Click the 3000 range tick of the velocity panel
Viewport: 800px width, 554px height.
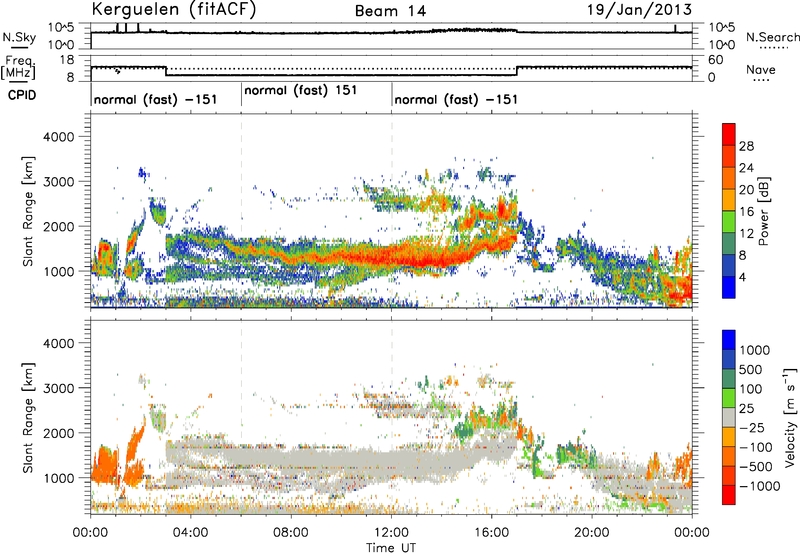click(x=58, y=388)
